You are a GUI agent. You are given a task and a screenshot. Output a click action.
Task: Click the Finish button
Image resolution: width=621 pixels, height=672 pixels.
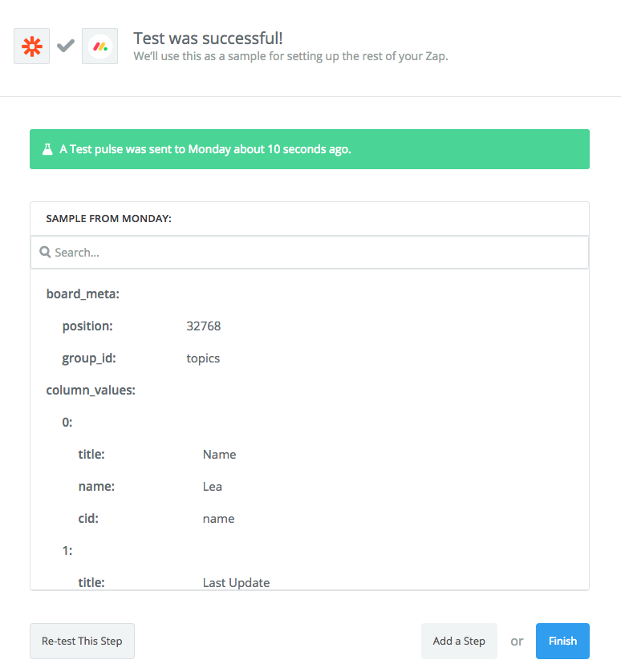tap(562, 642)
